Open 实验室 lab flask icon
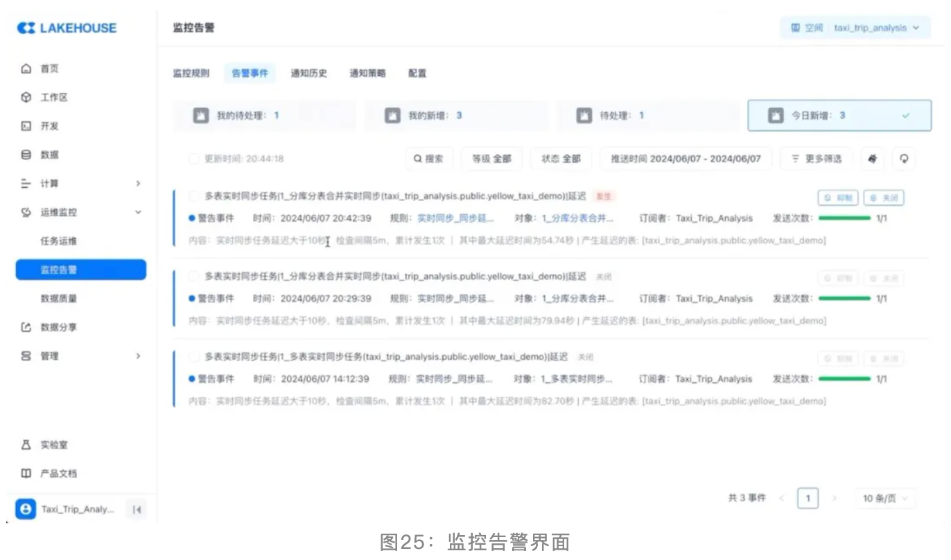This screenshot has height=560, width=951. [x=26, y=445]
